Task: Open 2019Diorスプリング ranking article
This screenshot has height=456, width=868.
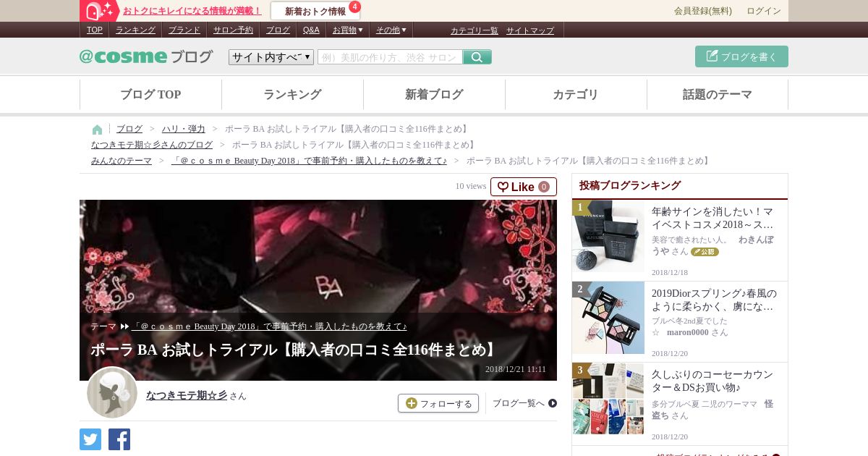Action: click(714, 300)
